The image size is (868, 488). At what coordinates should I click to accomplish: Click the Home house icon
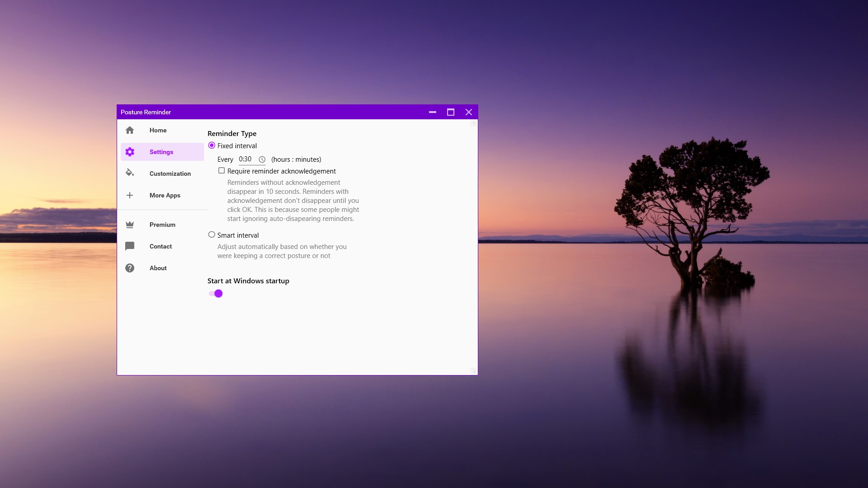pos(130,130)
